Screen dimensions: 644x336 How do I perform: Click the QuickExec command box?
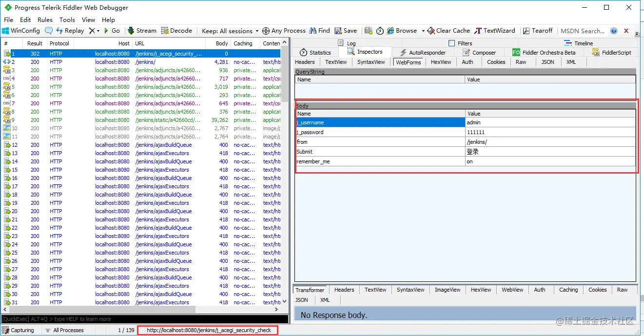click(x=145, y=319)
